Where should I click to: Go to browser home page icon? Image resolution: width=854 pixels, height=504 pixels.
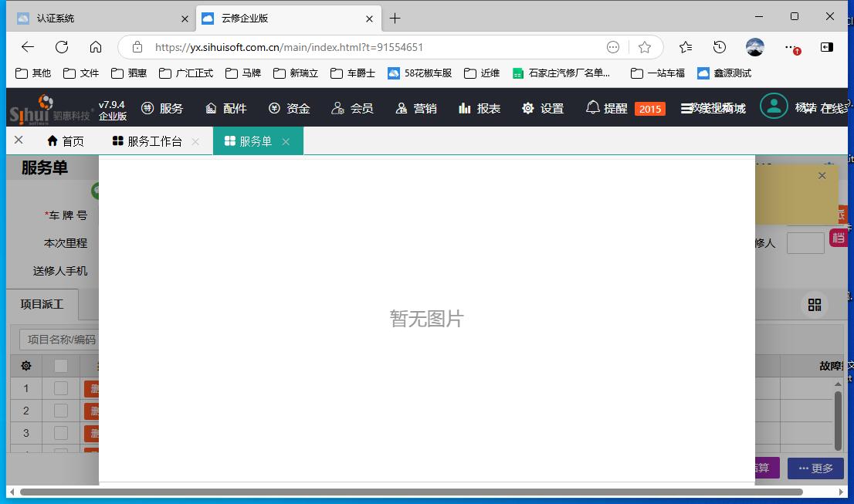click(x=96, y=47)
